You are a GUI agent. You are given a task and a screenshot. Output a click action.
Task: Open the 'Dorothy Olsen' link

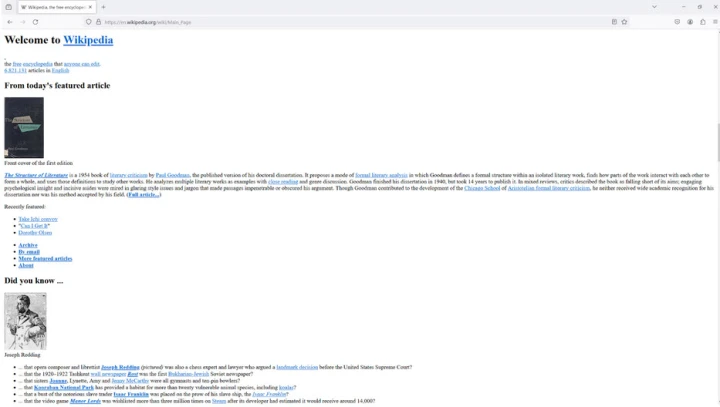tap(35, 232)
